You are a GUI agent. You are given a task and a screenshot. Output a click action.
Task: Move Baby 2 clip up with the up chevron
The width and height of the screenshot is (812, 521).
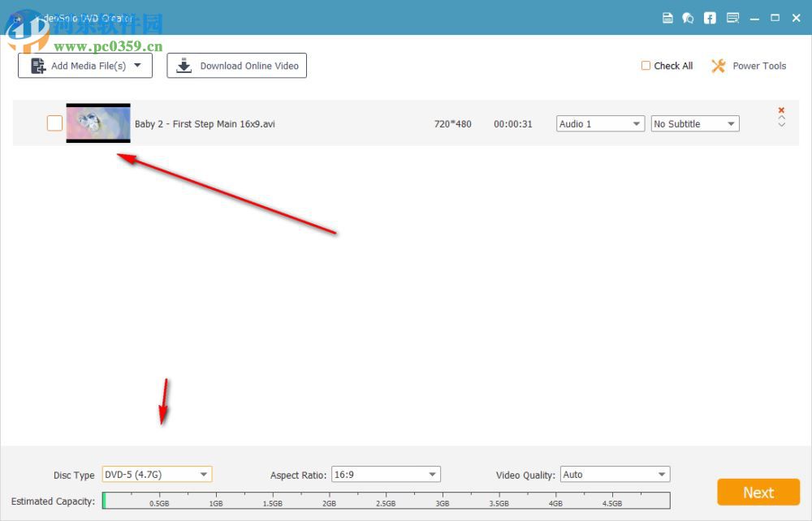(x=781, y=118)
